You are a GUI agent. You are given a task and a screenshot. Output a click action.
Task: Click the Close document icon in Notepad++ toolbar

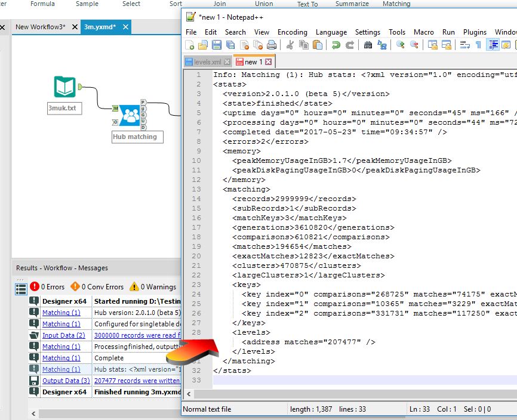(x=244, y=45)
